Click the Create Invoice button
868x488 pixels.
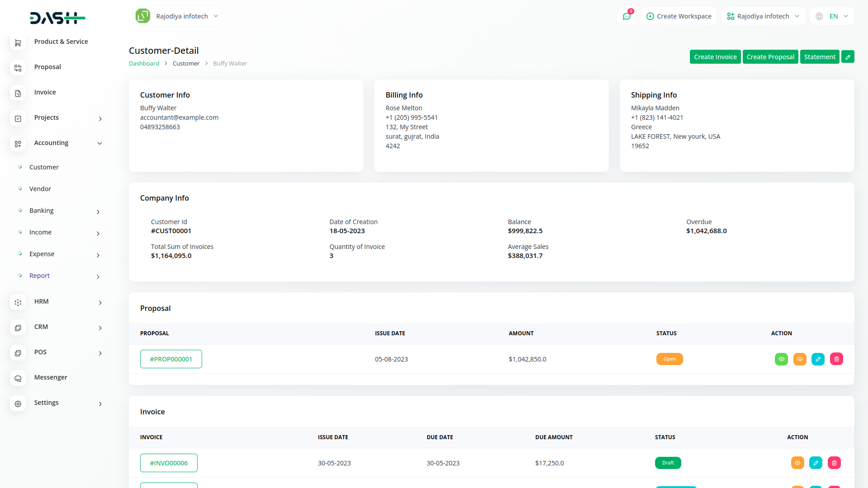715,56
